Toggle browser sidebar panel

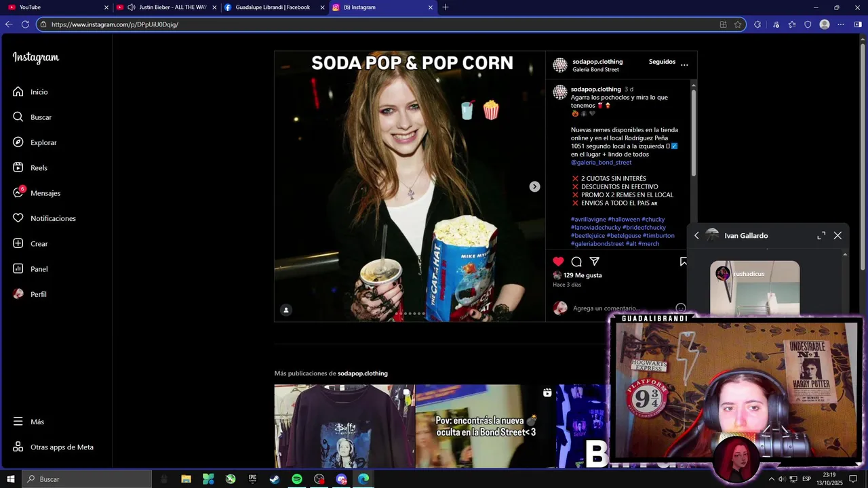[x=858, y=24]
